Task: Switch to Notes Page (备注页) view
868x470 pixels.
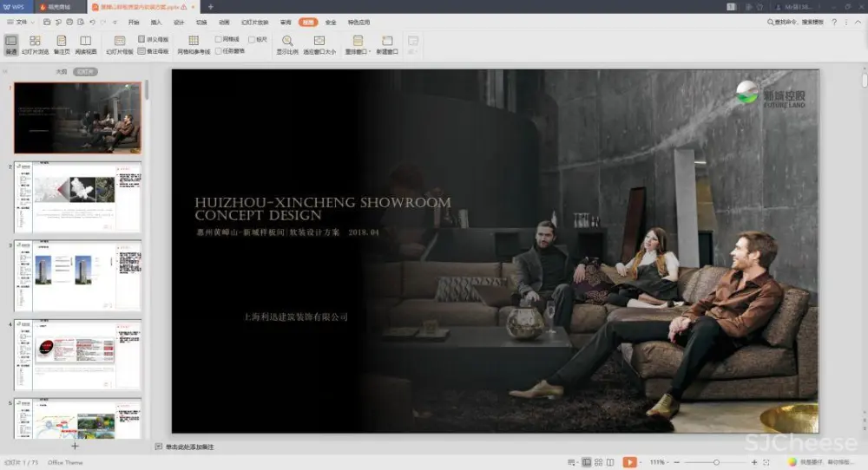Action: 61,43
